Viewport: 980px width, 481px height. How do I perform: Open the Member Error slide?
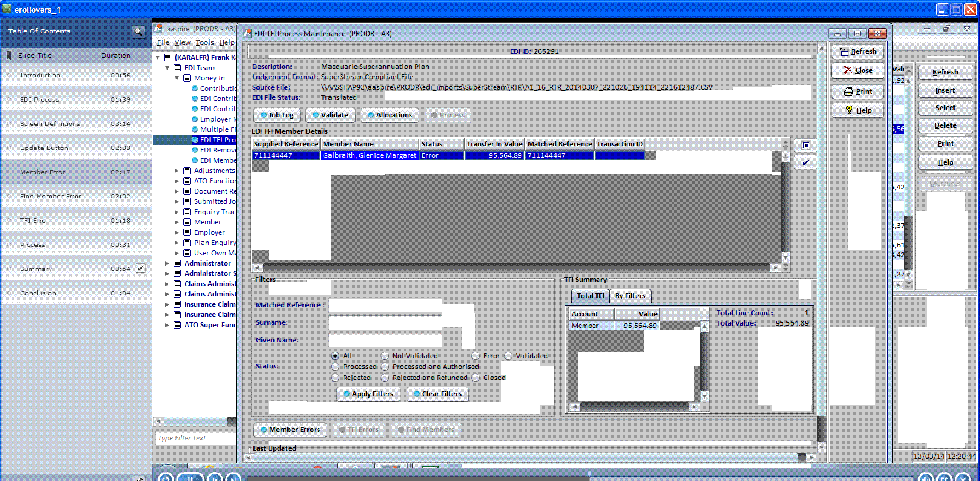(76, 172)
